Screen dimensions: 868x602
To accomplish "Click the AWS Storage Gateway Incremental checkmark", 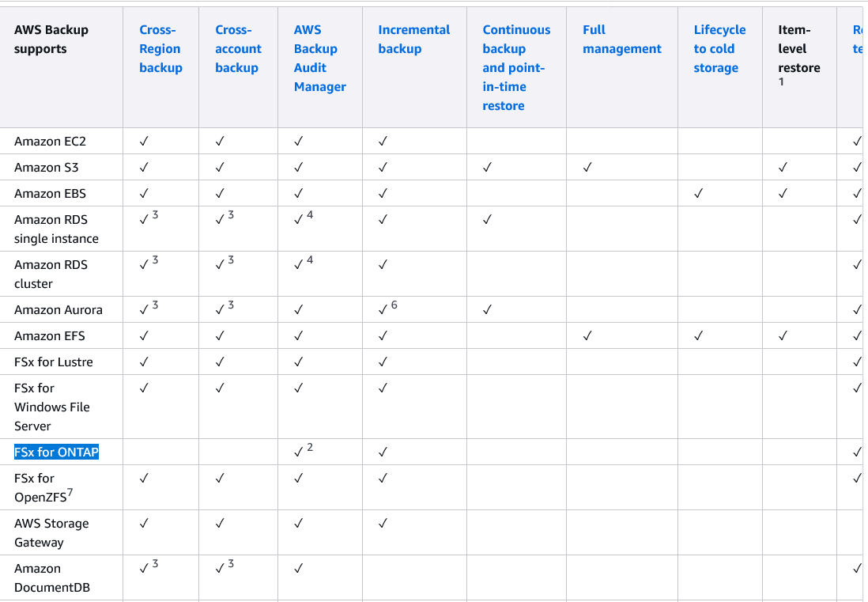I will 383,524.
